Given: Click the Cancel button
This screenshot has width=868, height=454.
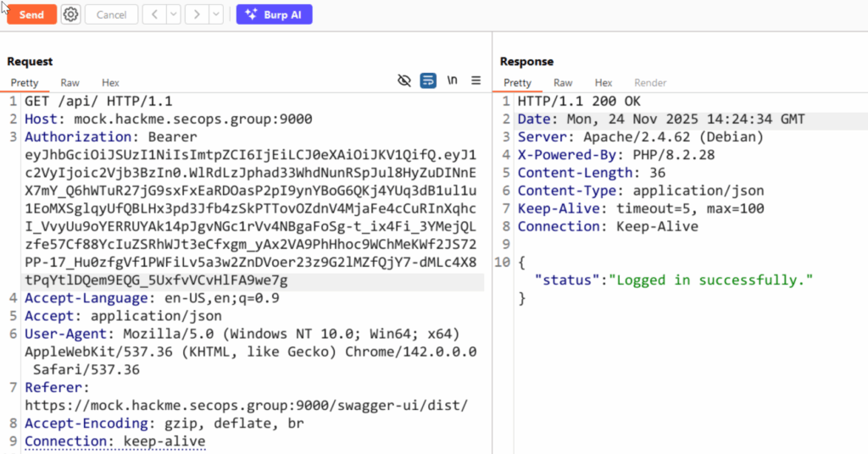Looking at the screenshot, I should (111, 14).
